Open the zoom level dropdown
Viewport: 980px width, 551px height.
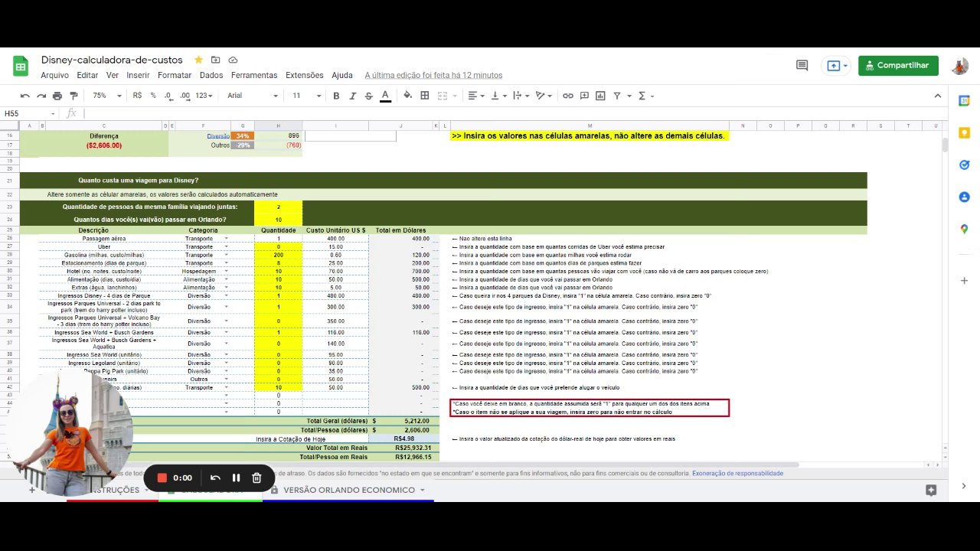click(x=107, y=96)
